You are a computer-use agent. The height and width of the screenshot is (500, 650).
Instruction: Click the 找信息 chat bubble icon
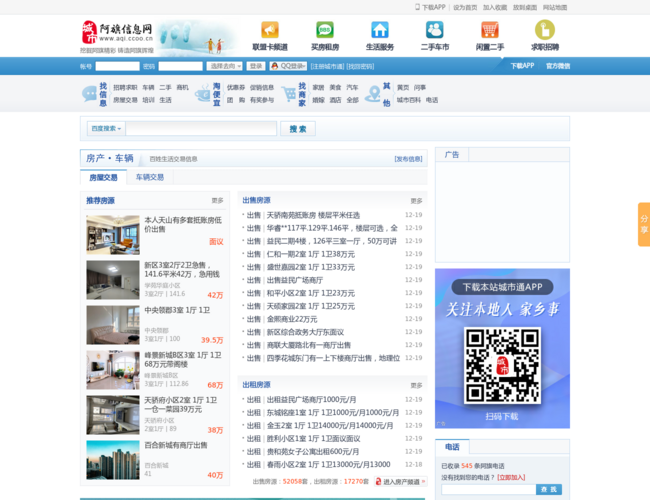[x=90, y=94]
